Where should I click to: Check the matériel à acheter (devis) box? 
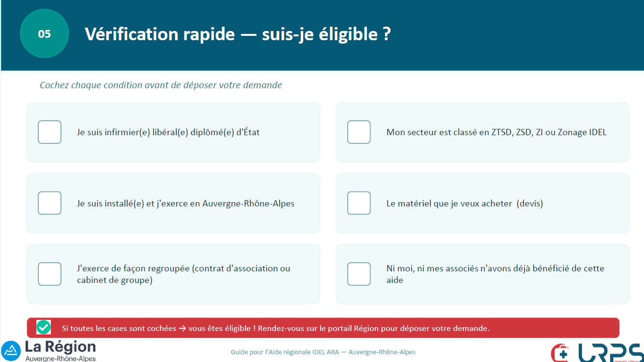pos(359,203)
